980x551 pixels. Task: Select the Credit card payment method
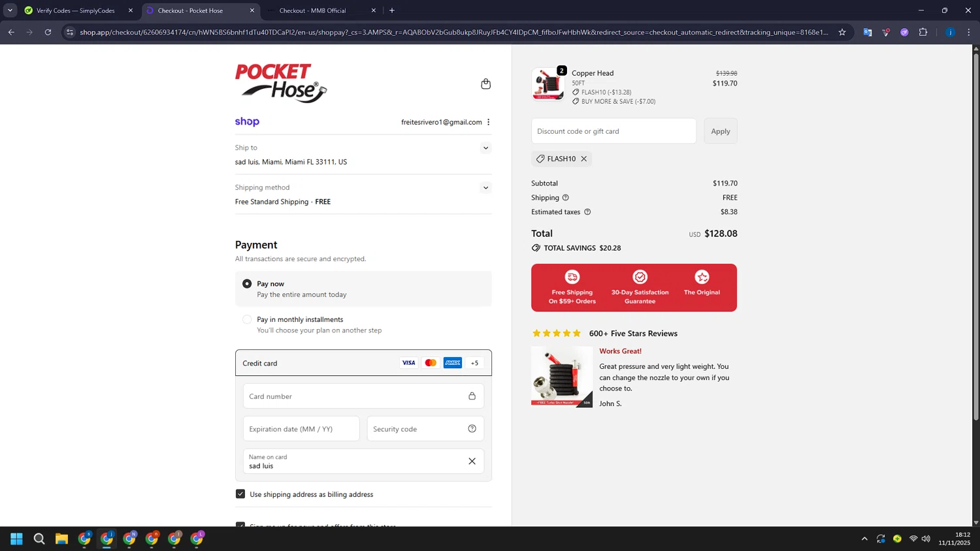[363, 363]
